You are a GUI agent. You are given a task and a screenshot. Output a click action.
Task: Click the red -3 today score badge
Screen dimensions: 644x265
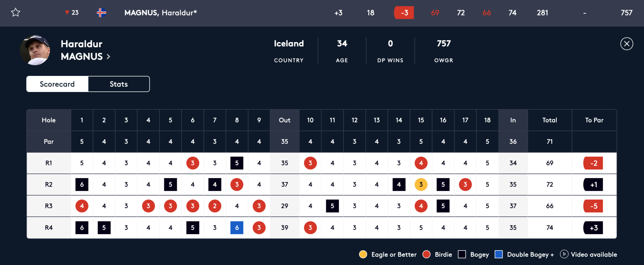point(404,13)
